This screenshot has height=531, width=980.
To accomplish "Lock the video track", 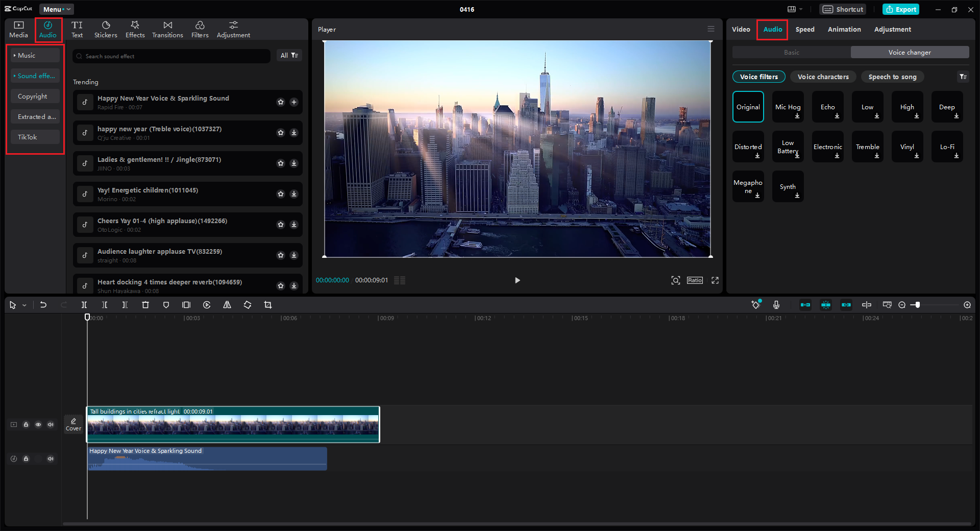I will click(26, 424).
